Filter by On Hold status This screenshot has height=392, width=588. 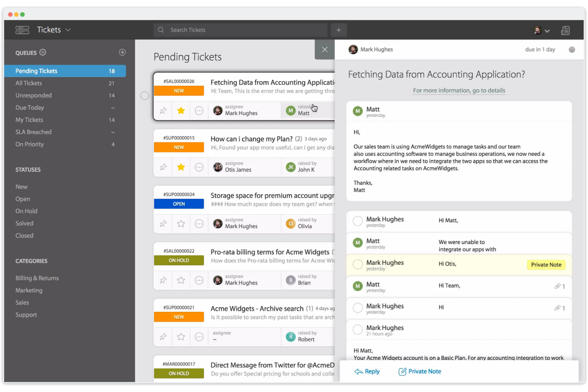pyautogui.click(x=26, y=211)
